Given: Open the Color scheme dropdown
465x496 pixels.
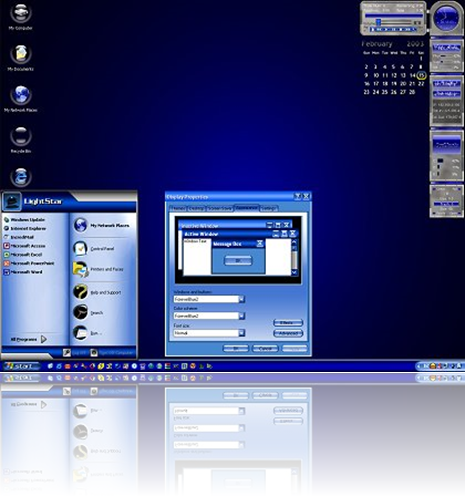Looking at the screenshot, I should pos(242,316).
